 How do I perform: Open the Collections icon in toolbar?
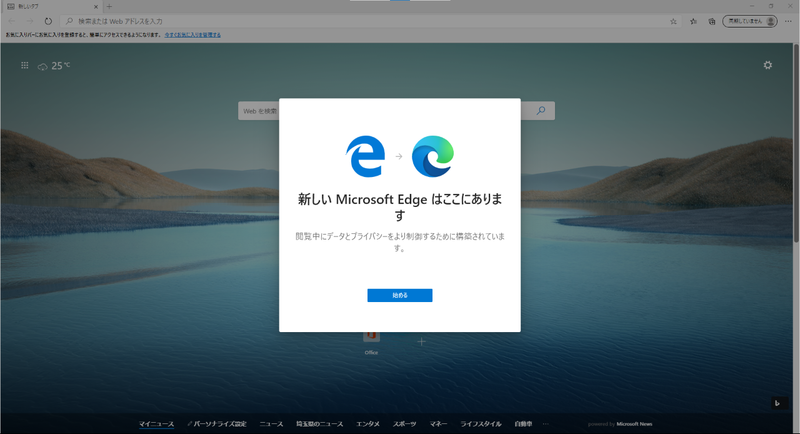tap(712, 21)
